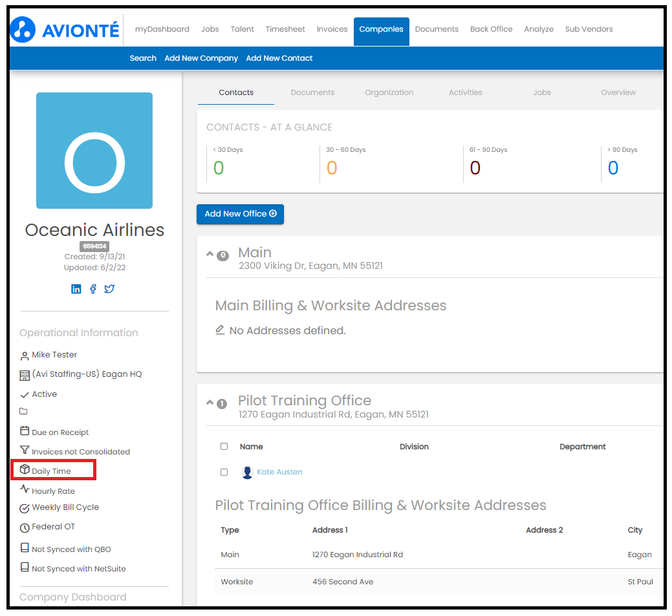Click the Oceanic Airlines company logo thumbnail
The width and height of the screenshot is (672, 616).
tap(94, 151)
